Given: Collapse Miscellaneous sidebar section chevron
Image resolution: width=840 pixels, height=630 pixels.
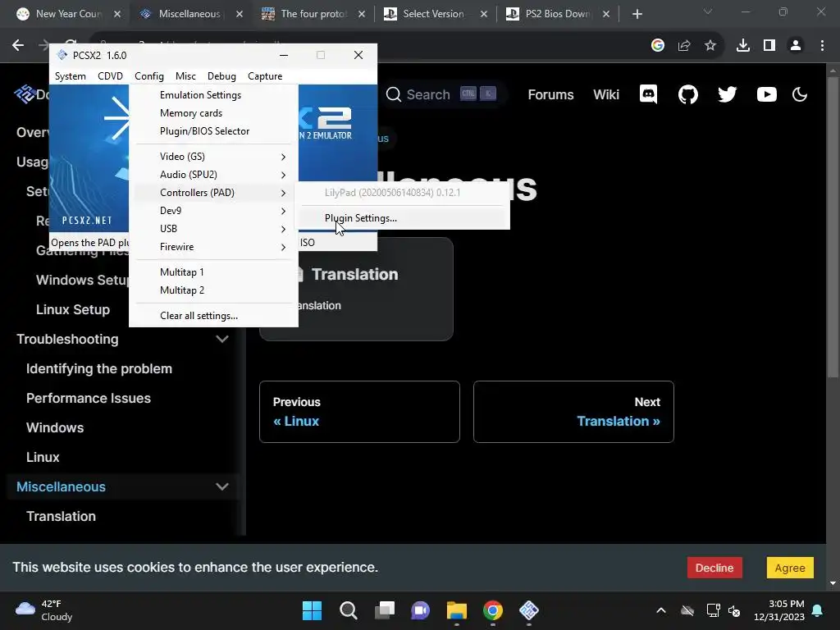Looking at the screenshot, I should 221,487.
